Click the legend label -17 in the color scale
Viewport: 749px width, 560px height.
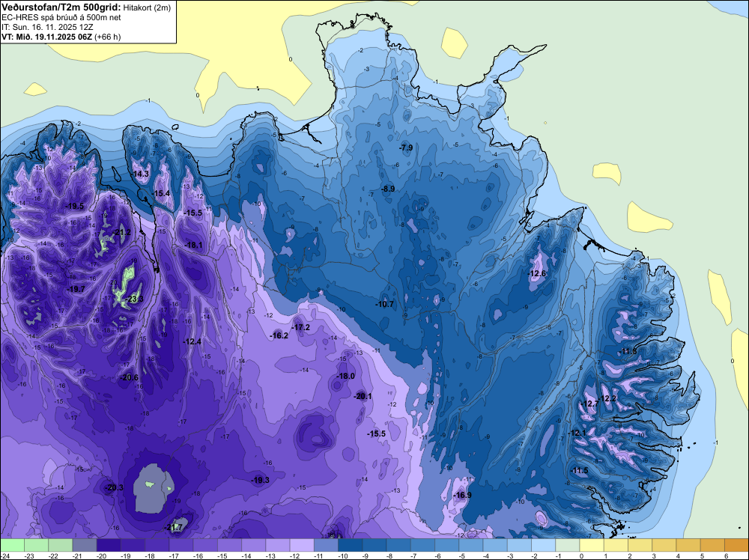click(x=175, y=556)
